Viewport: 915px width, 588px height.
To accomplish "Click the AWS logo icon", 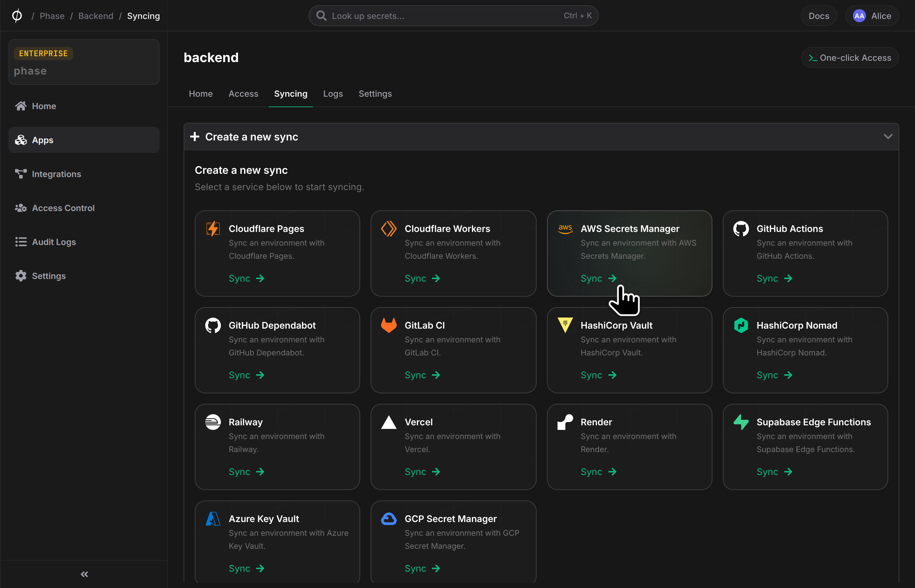I will 565,229.
